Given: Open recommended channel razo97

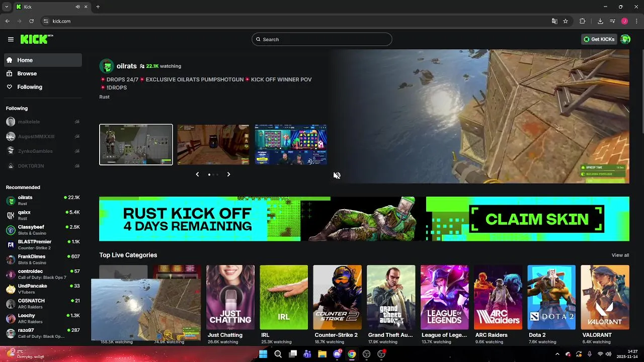Looking at the screenshot, I should 43,333.
